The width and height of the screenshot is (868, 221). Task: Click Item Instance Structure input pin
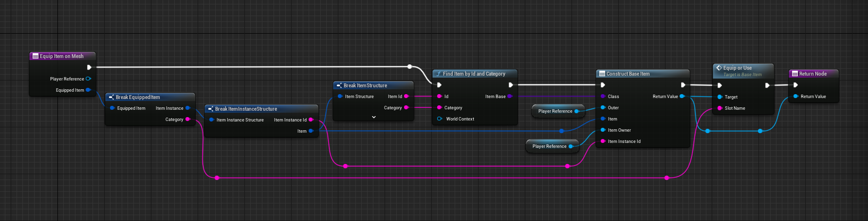click(211, 120)
